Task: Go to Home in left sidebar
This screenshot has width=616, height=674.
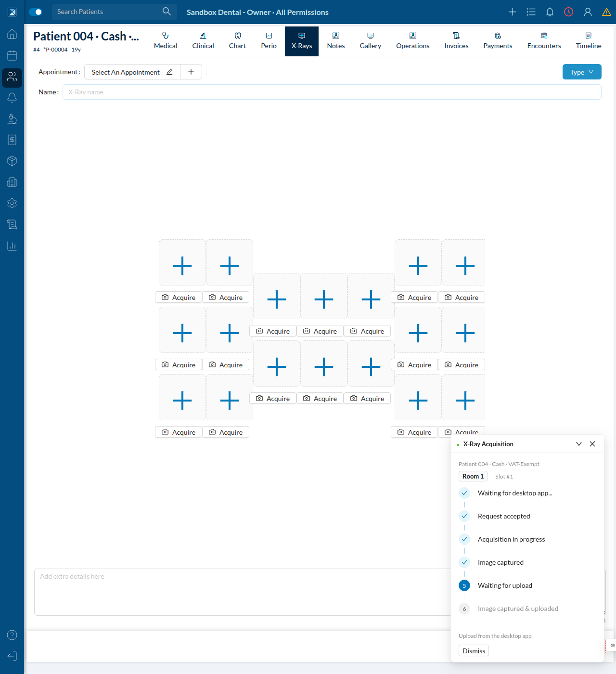Action: [x=12, y=34]
